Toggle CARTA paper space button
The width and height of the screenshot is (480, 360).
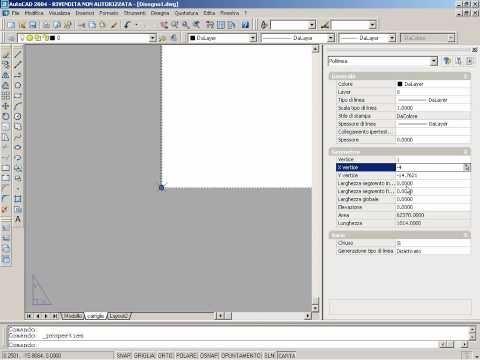(x=287, y=356)
